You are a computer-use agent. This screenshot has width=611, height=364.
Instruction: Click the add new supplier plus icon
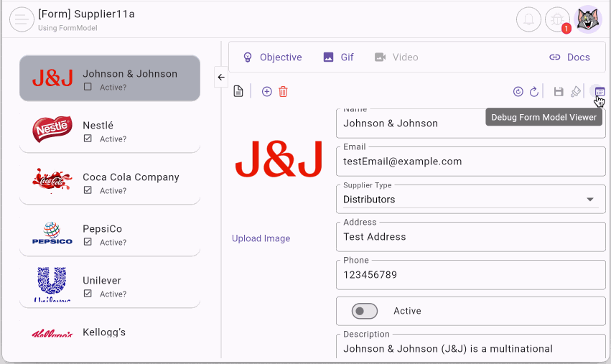pos(266,92)
